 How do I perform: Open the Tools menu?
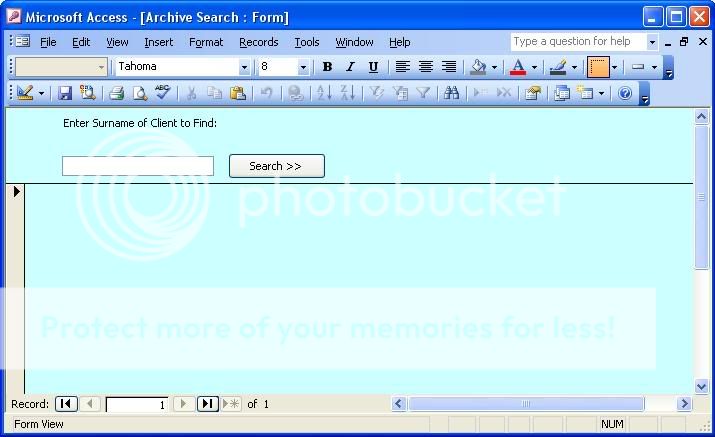(306, 42)
